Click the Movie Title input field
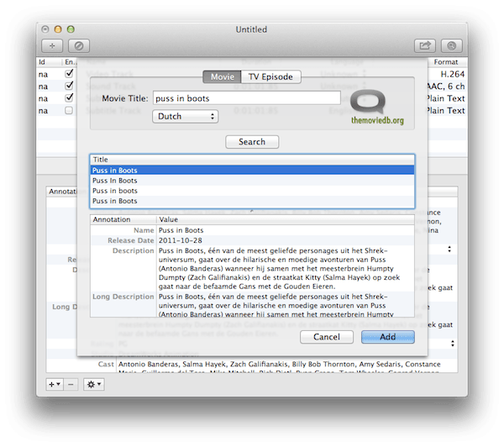This screenshot has width=504, height=447. [246, 98]
